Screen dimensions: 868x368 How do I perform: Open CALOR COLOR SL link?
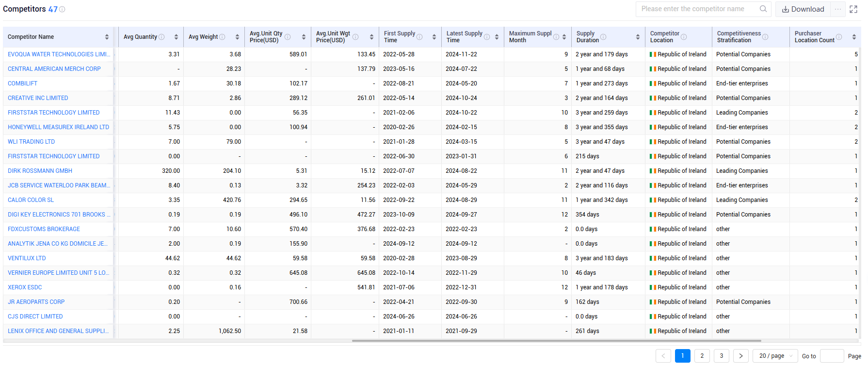coord(31,200)
